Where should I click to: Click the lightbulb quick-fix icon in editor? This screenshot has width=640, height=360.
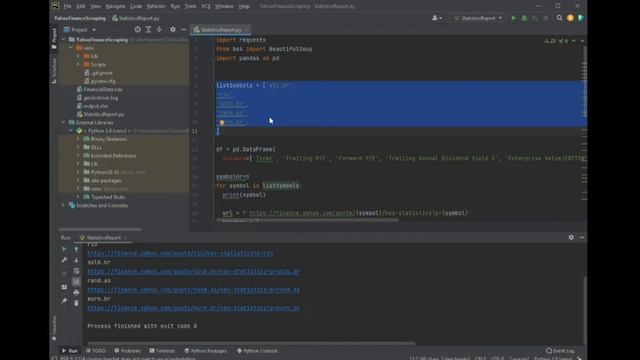pos(222,122)
